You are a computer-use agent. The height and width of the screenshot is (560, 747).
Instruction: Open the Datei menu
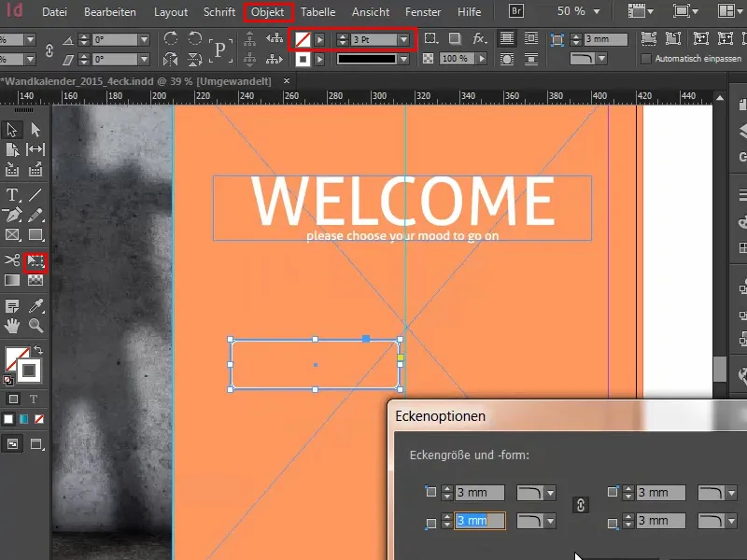coord(54,12)
